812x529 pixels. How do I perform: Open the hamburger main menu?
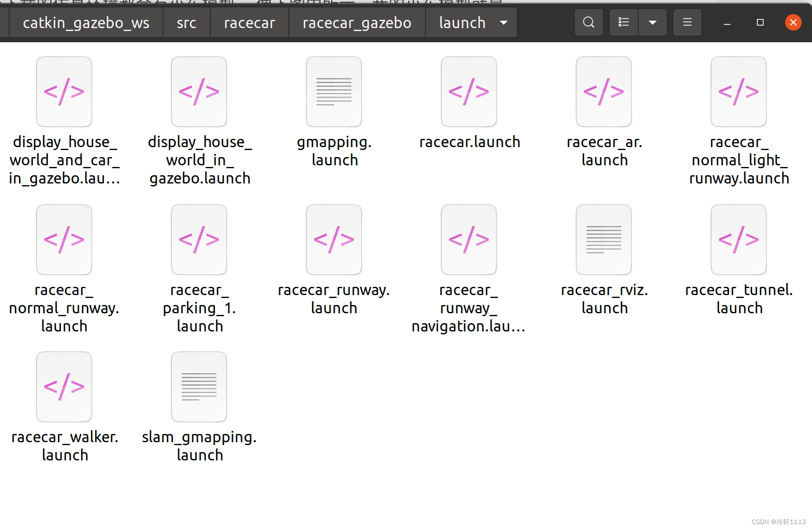(x=687, y=22)
